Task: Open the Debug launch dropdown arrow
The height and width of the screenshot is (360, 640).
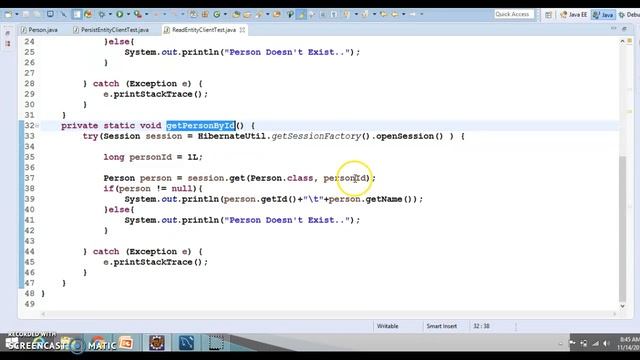Action: point(110,14)
